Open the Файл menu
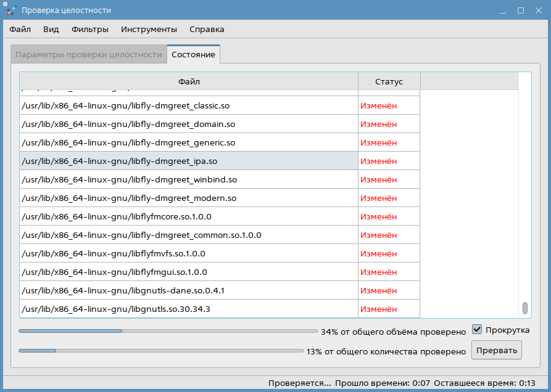 coord(20,29)
